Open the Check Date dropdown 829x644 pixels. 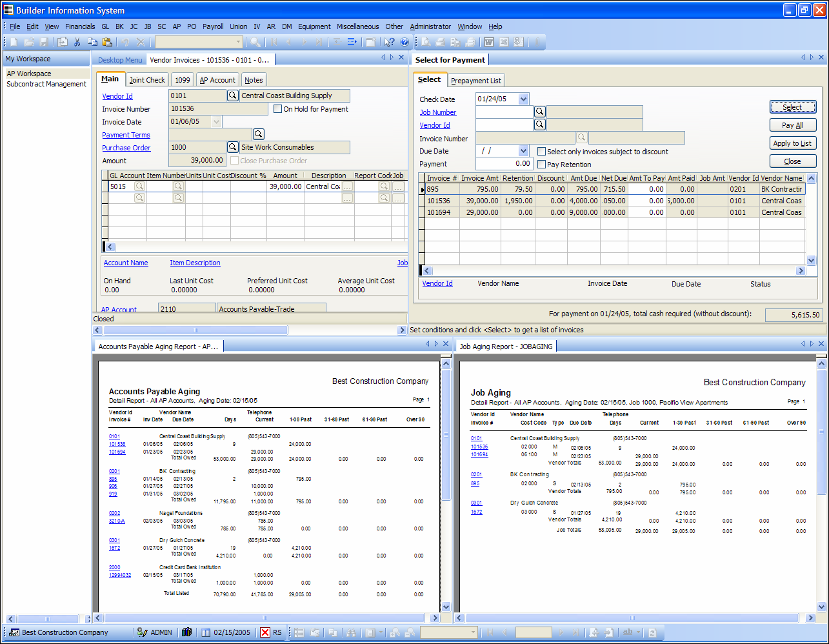(x=523, y=99)
